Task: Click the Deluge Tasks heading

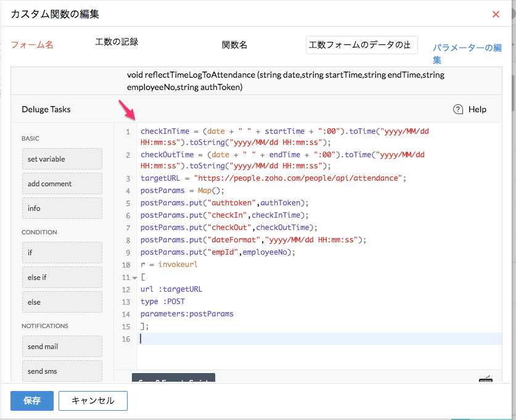Action: point(46,109)
